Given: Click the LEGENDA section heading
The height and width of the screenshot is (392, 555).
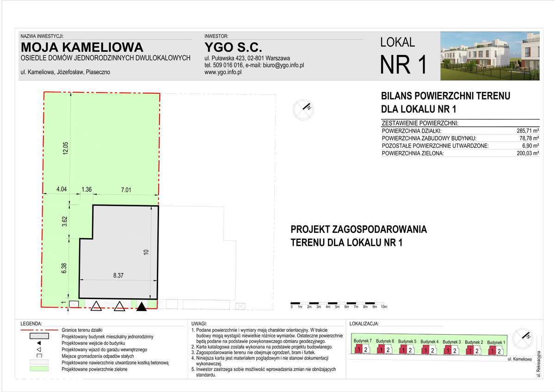Looking at the screenshot, I should click(x=31, y=324).
